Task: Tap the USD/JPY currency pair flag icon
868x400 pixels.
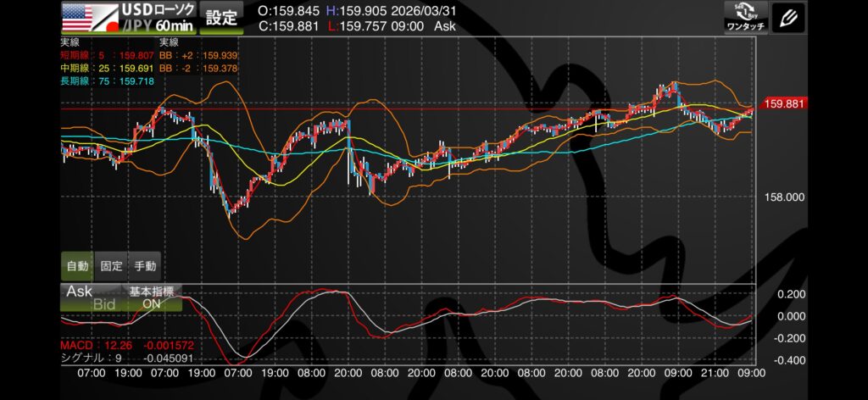Action: (90, 18)
